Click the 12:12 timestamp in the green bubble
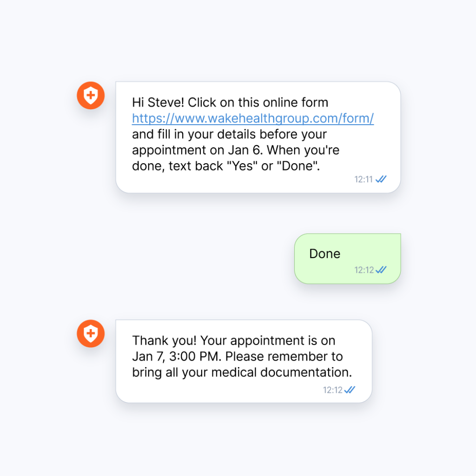The height and width of the screenshot is (476, 476). pos(364,270)
